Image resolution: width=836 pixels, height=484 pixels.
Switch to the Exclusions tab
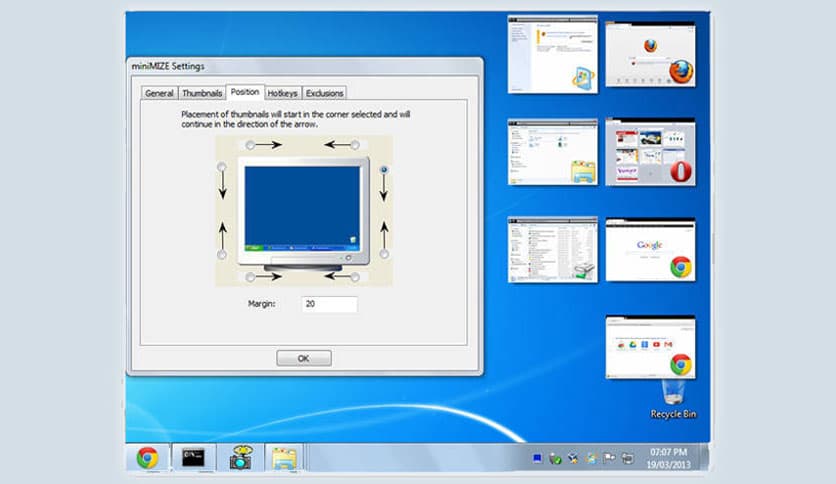(x=324, y=93)
